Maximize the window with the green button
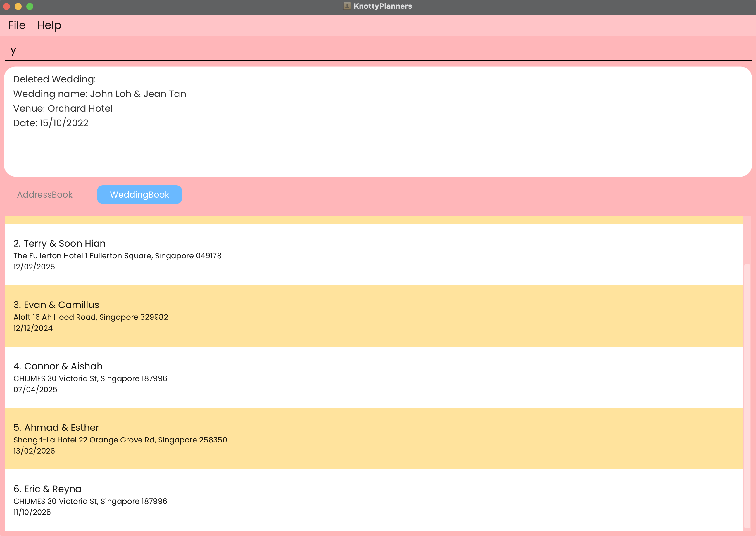 [x=30, y=6]
